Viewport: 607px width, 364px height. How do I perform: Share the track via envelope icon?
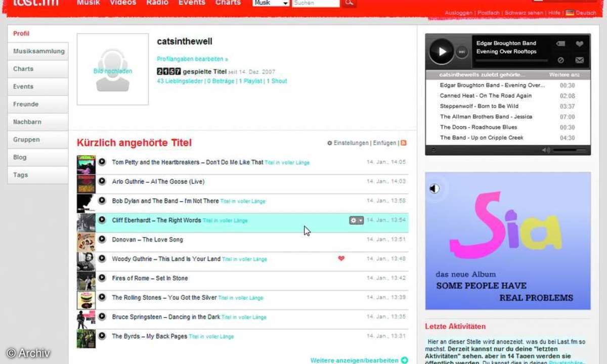[580, 60]
